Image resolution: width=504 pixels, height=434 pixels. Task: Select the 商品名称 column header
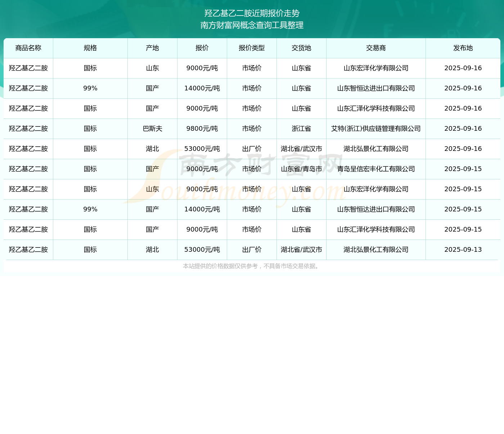(28, 48)
